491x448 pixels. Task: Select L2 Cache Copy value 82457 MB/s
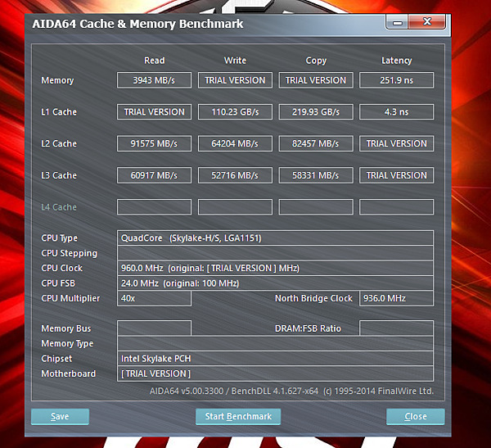click(316, 143)
